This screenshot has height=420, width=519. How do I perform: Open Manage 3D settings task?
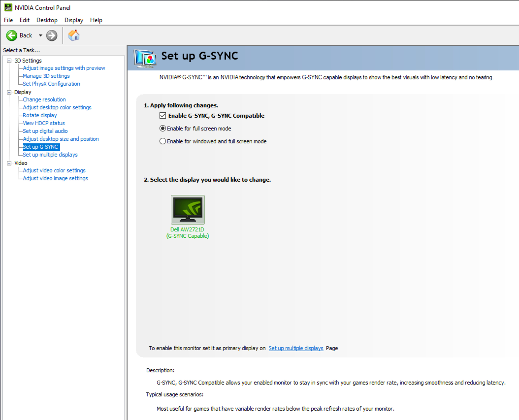tap(46, 76)
